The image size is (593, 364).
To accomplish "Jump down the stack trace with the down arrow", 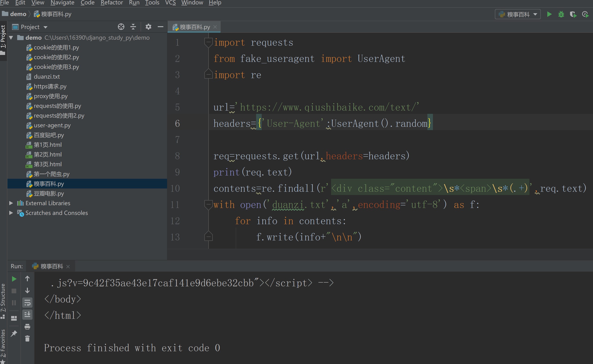I will click(27, 291).
